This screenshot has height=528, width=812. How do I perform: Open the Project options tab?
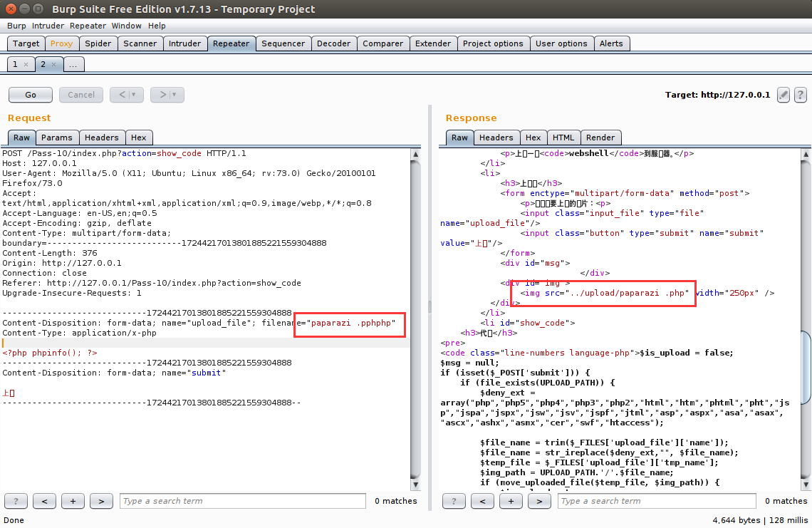[493, 43]
